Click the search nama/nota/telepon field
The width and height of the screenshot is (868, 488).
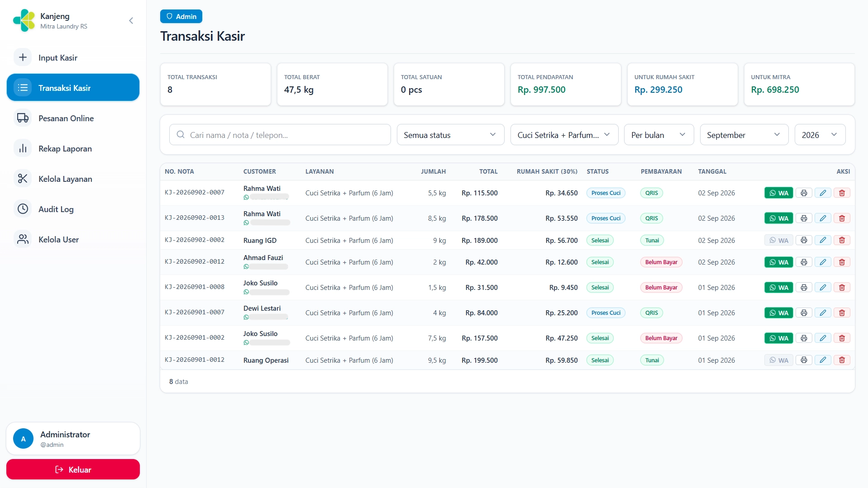[x=280, y=135]
